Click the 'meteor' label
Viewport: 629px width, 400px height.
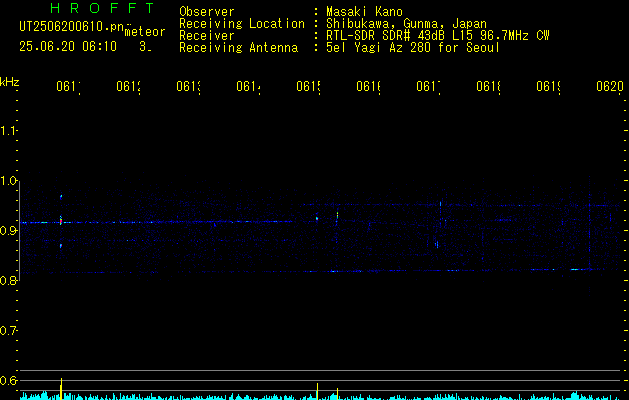click(145, 32)
